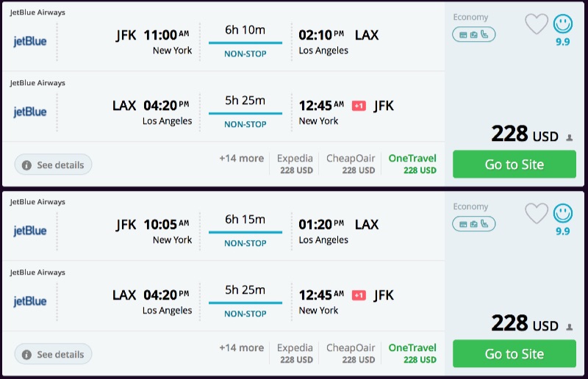Expand See details for second flight result
Screen dimensions: 588x379
(x=53, y=355)
